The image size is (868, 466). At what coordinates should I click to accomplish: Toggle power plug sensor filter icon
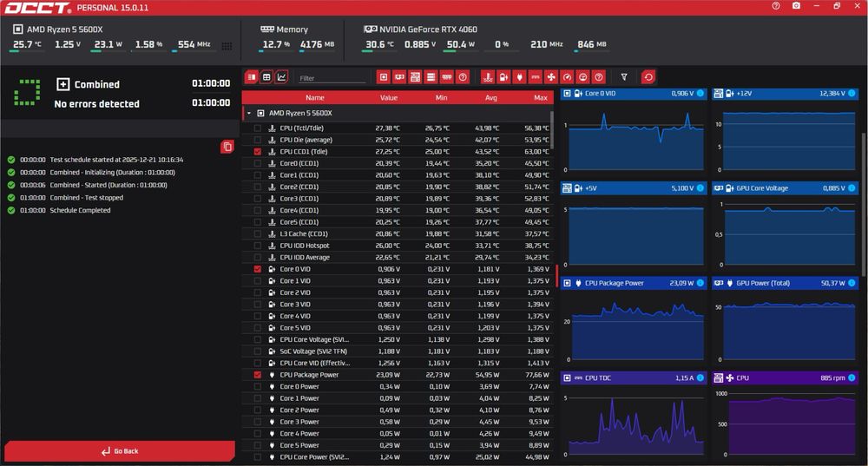(x=519, y=77)
